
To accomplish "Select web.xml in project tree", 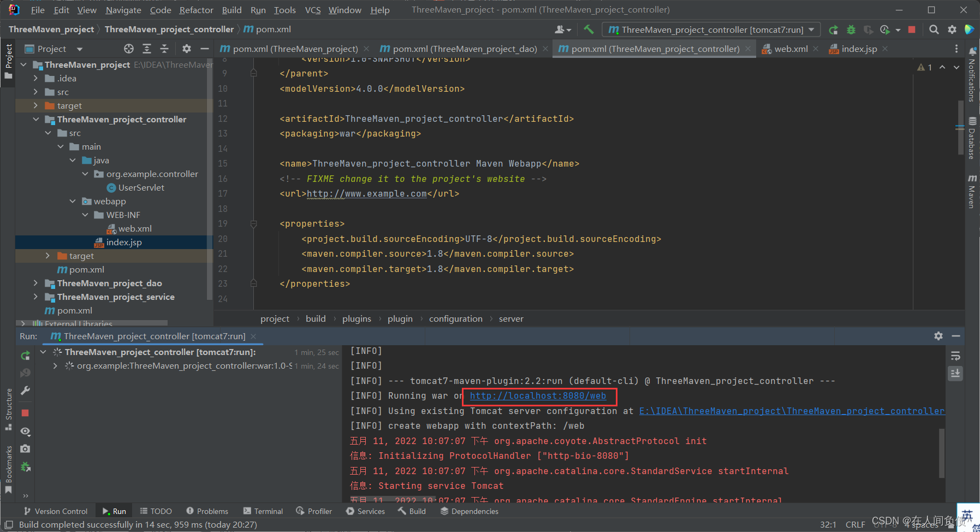I will pyautogui.click(x=135, y=228).
